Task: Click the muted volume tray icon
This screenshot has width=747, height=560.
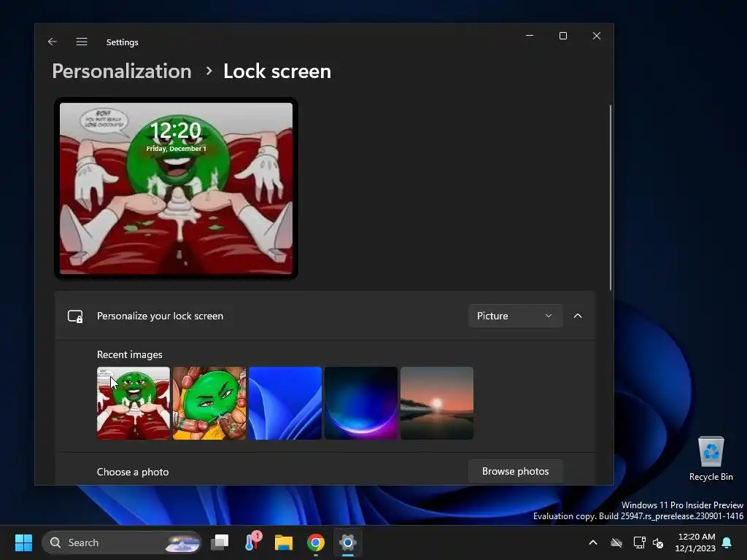Action: point(659,542)
